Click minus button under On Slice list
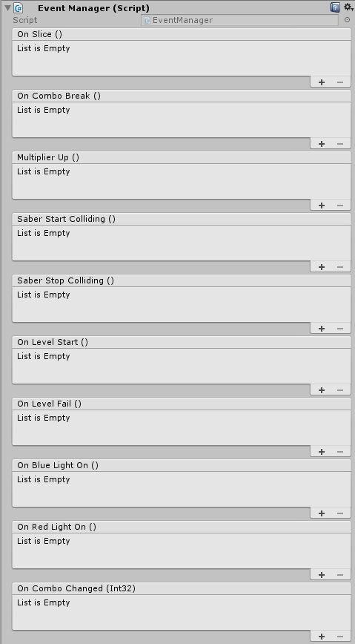 (340, 82)
